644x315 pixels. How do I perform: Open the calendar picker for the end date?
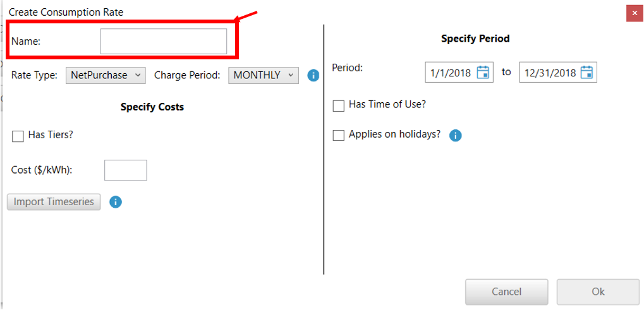pyautogui.click(x=586, y=72)
